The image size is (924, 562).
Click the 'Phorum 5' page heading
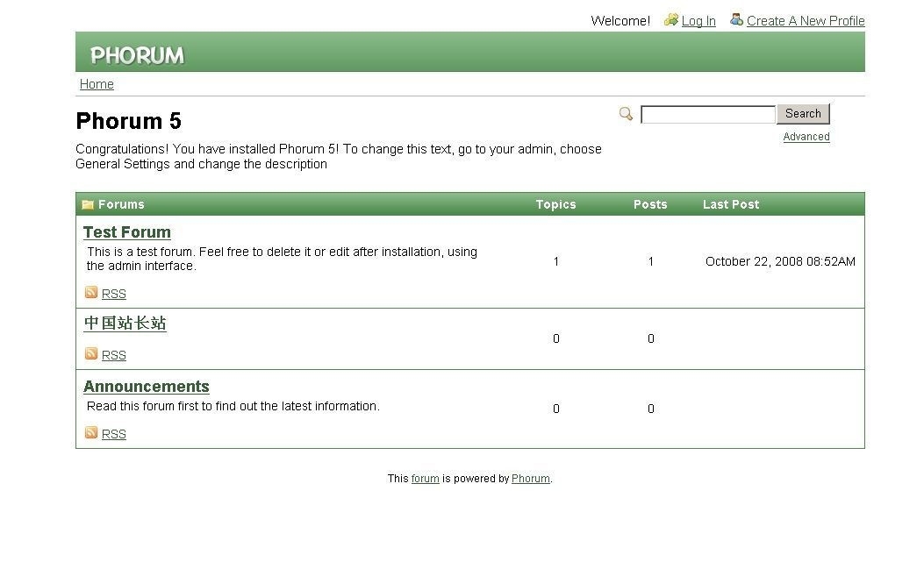pyautogui.click(x=128, y=121)
